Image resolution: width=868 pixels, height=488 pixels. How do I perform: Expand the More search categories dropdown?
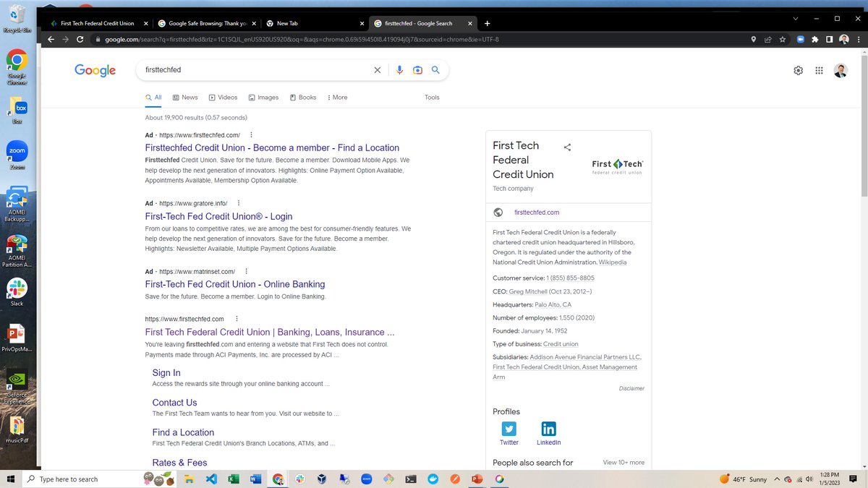336,97
